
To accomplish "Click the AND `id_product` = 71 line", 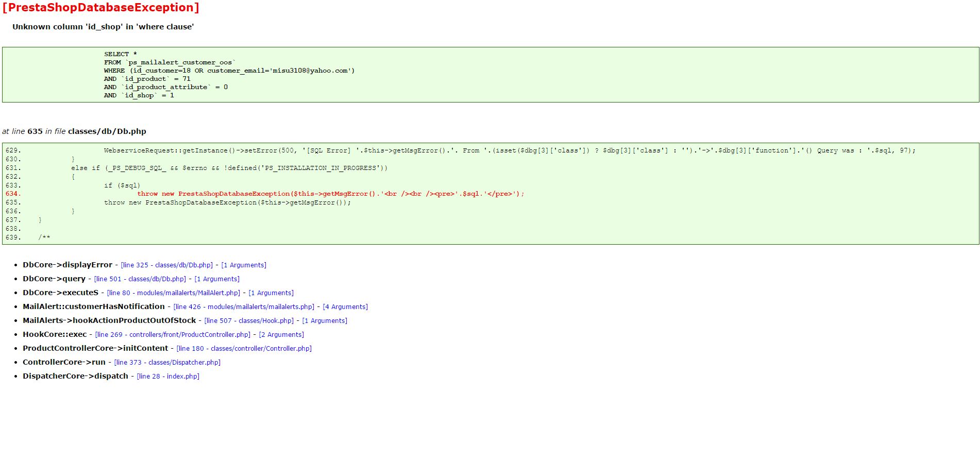I will 147,79.
